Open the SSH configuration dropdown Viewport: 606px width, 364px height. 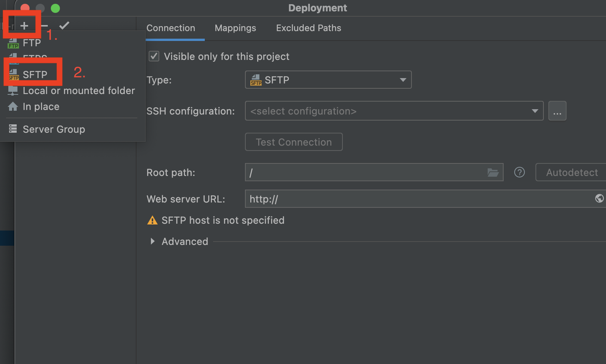[x=394, y=111]
